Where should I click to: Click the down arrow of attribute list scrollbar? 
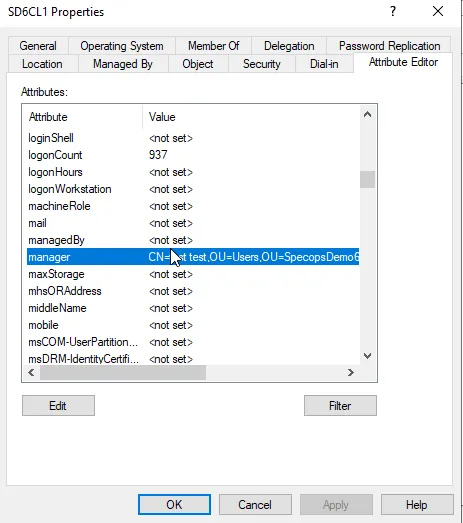368,356
